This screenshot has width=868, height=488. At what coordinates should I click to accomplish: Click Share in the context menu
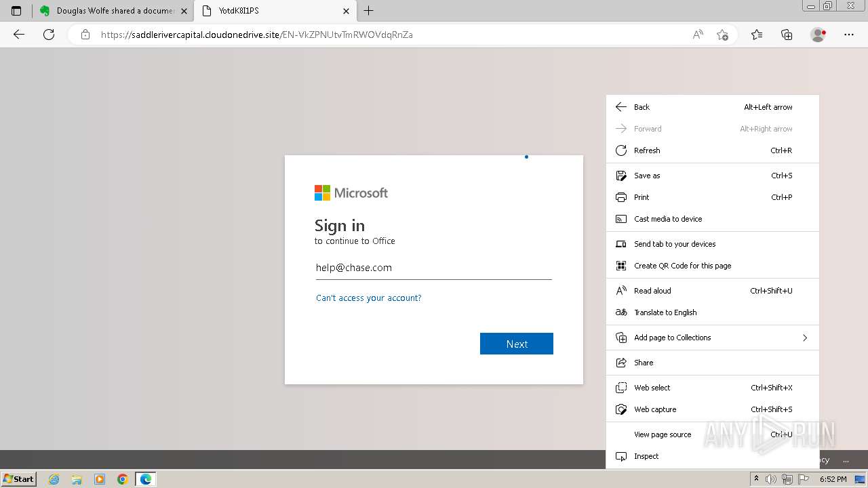pyautogui.click(x=713, y=363)
